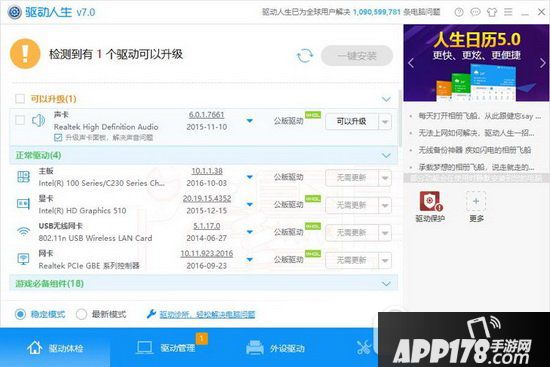This screenshot has height=367, width=550.
Task: Click the 驱动人生 logo icon
Action: point(15,12)
